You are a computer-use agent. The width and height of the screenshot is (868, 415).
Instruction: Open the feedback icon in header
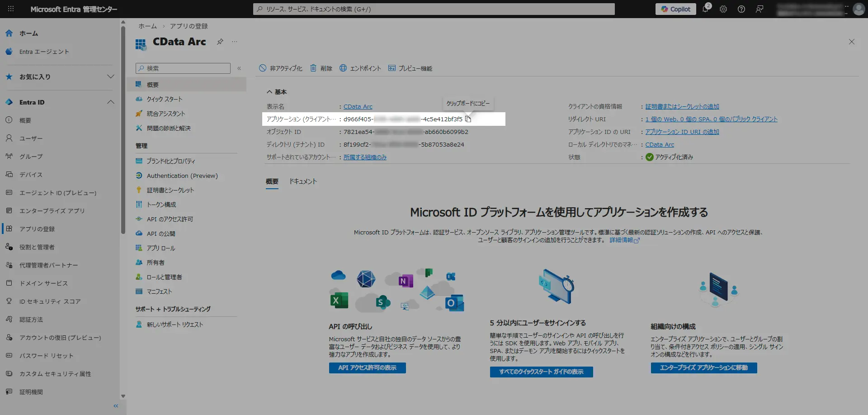tap(759, 9)
